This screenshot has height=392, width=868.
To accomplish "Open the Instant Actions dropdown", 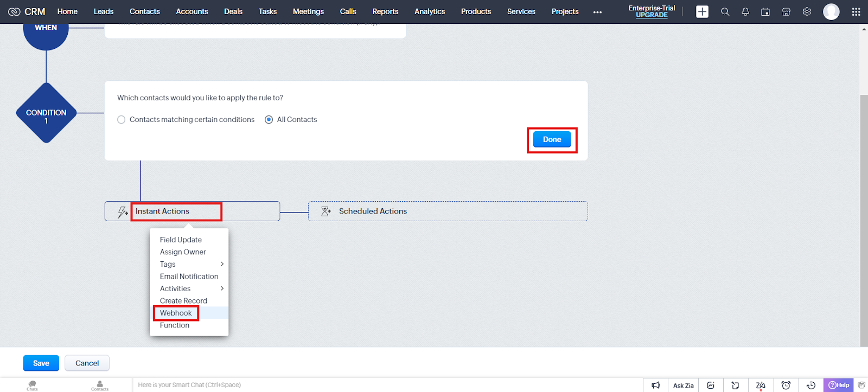I will pyautogui.click(x=192, y=211).
